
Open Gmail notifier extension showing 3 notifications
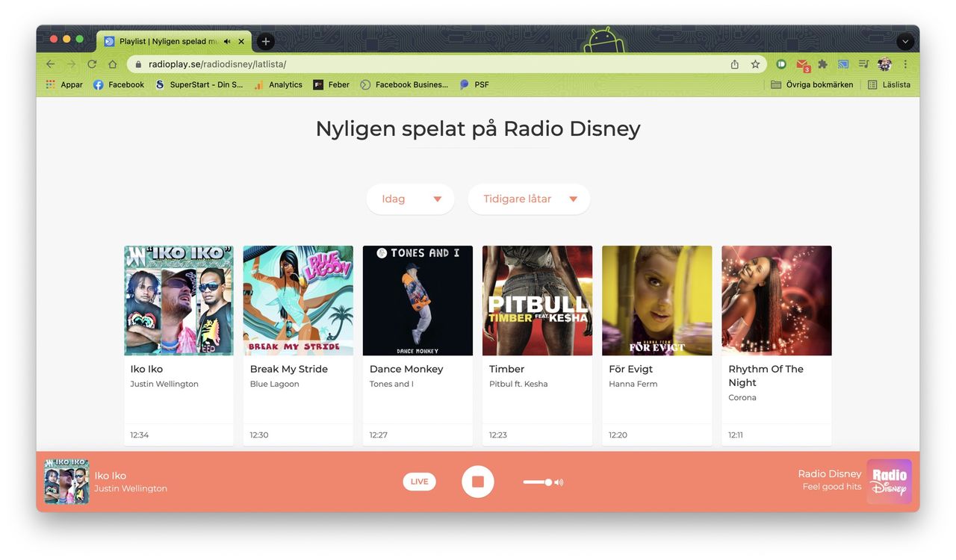click(801, 64)
